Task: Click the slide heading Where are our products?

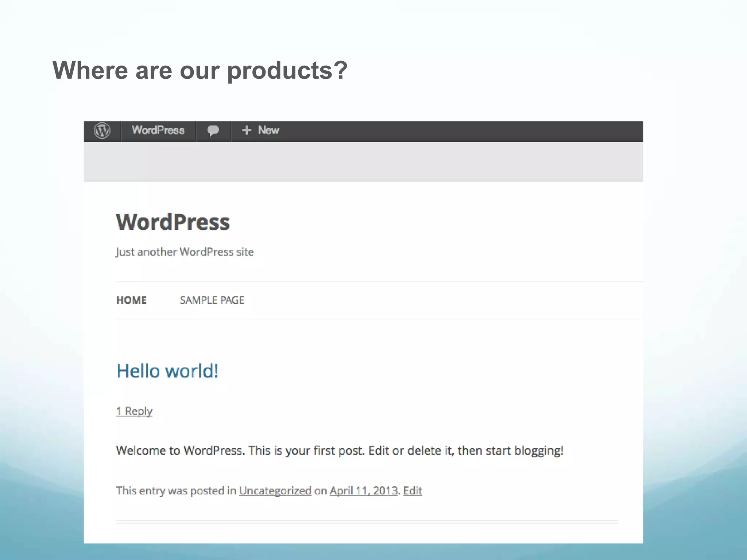Action: point(200,70)
